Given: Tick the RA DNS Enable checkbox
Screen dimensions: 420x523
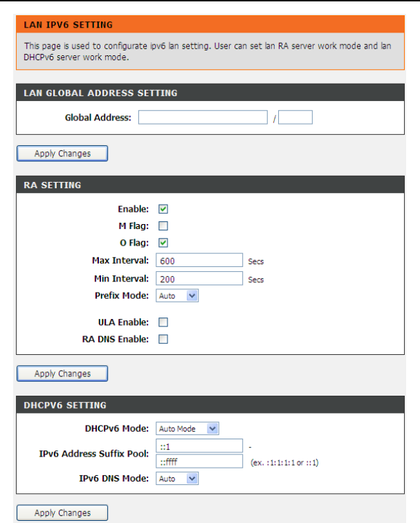Looking at the screenshot, I should [x=163, y=339].
